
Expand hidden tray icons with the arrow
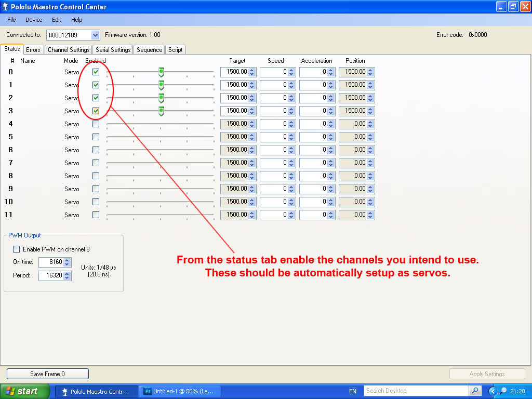coord(493,391)
